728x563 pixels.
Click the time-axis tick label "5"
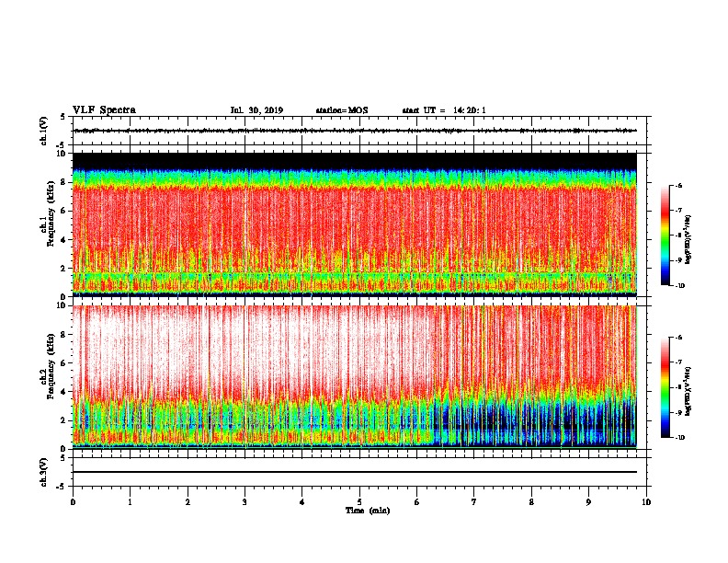point(359,502)
